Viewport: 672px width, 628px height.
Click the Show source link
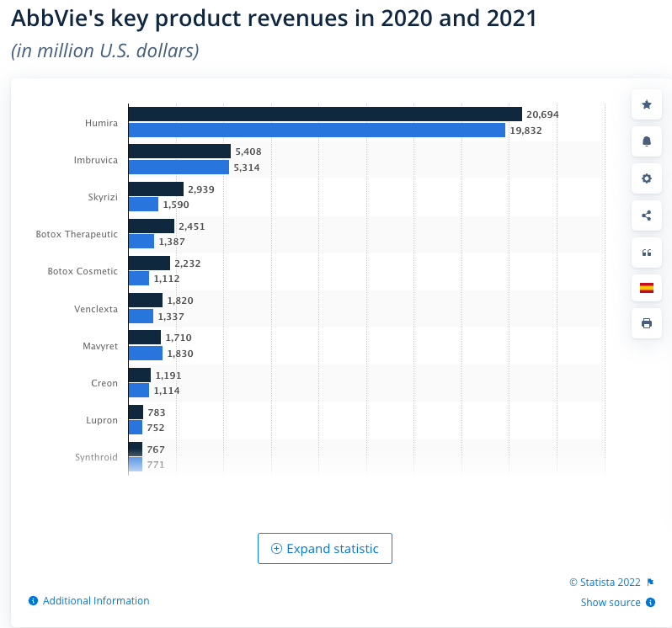[x=611, y=602]
